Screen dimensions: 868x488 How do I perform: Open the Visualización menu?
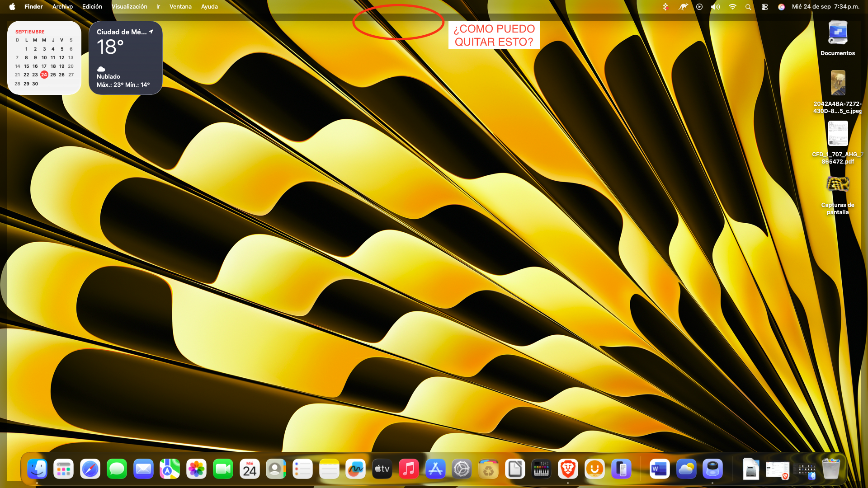(x=129, y=7)
